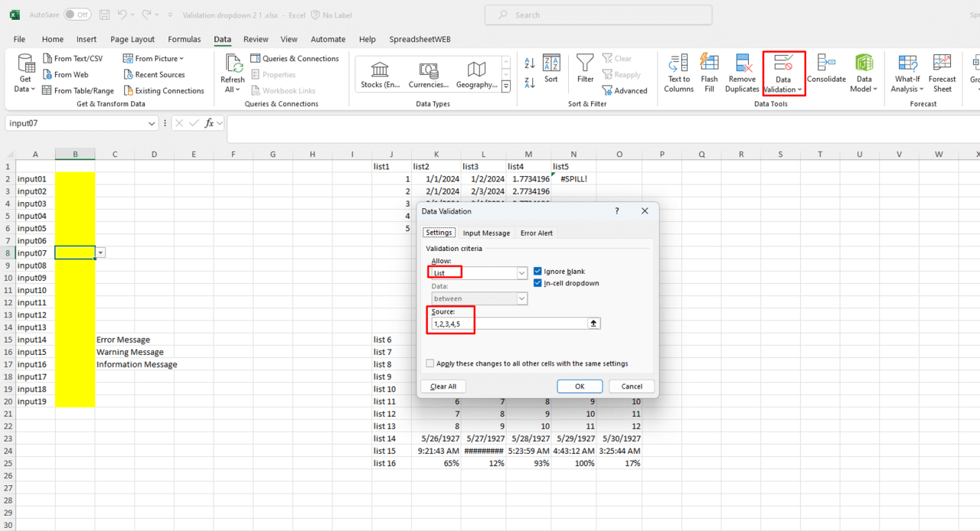Check Apply these changes to all other cells

(430, 363)
